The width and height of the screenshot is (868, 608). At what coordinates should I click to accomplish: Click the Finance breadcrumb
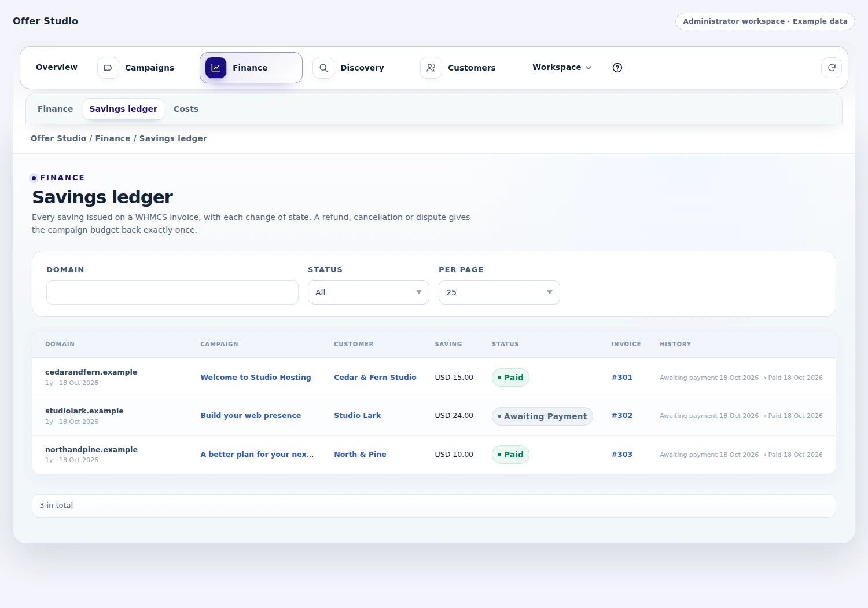click(x=113, y=138)
